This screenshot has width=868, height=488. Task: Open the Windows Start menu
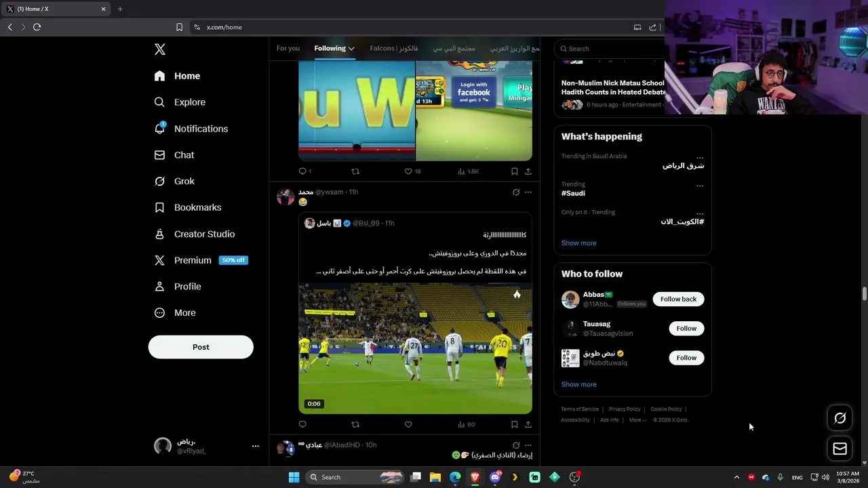click(x=294, y=477)
